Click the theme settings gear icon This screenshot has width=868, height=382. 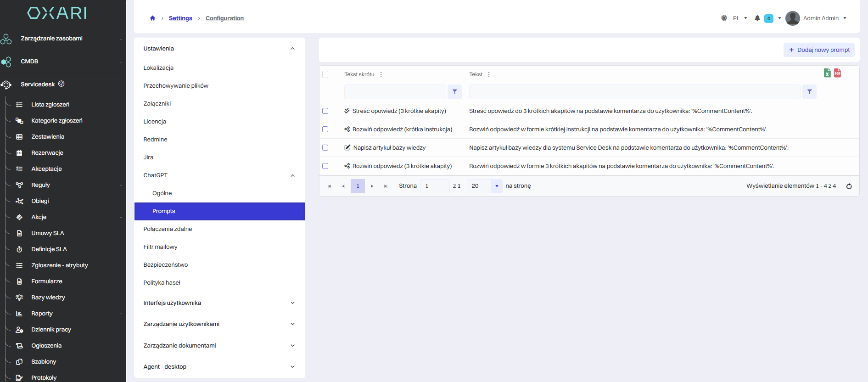point(724,18)
